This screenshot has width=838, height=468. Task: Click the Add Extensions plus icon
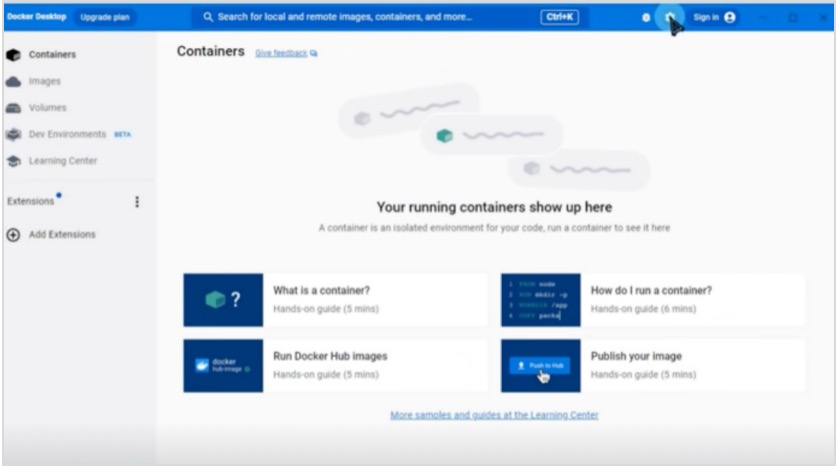click(14, 235)
